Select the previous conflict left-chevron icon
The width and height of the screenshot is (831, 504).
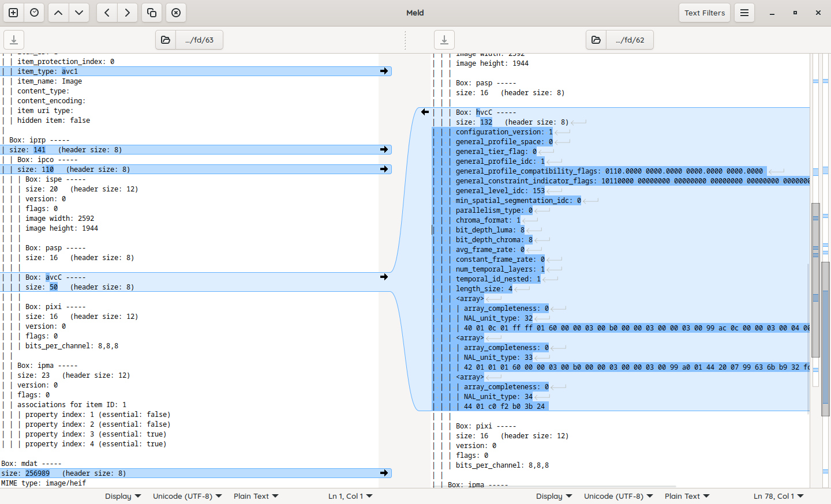tap(106, 12)
